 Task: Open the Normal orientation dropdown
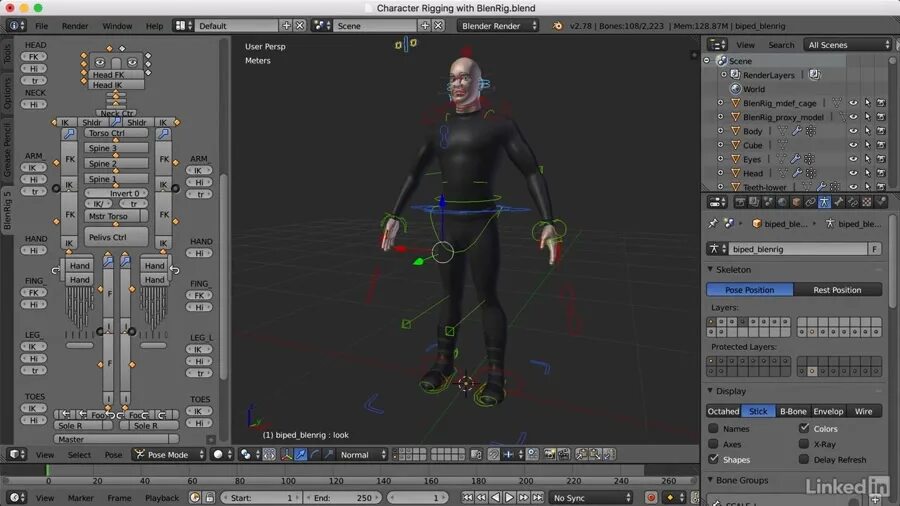[363, 454]
